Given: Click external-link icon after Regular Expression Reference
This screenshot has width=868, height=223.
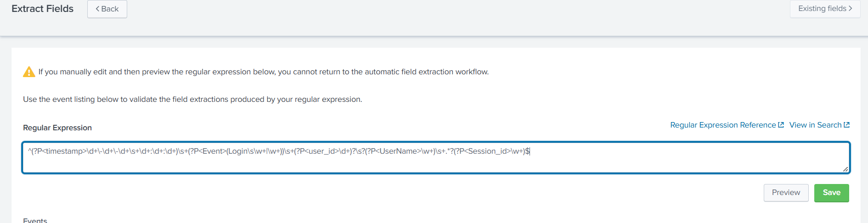Looking at the screenshot, I should pos(781,125).
